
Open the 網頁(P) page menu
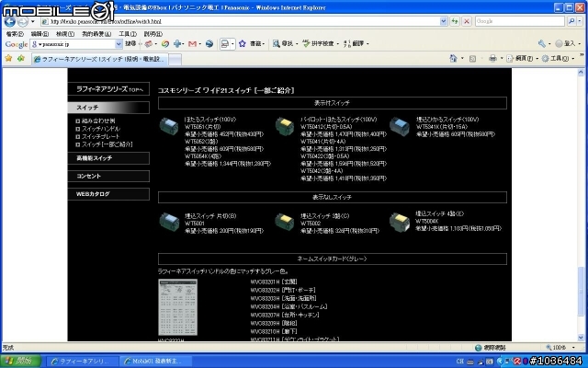[523, 58]
